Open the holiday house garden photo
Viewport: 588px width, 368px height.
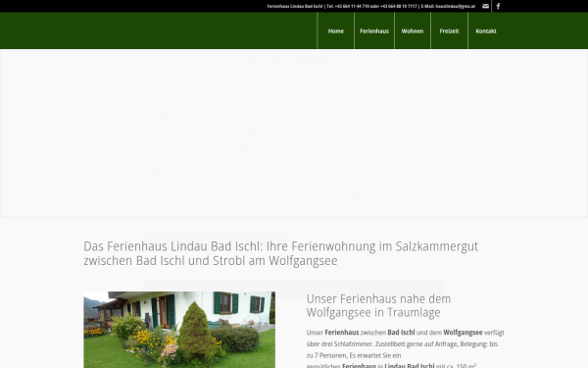point(179,330)
